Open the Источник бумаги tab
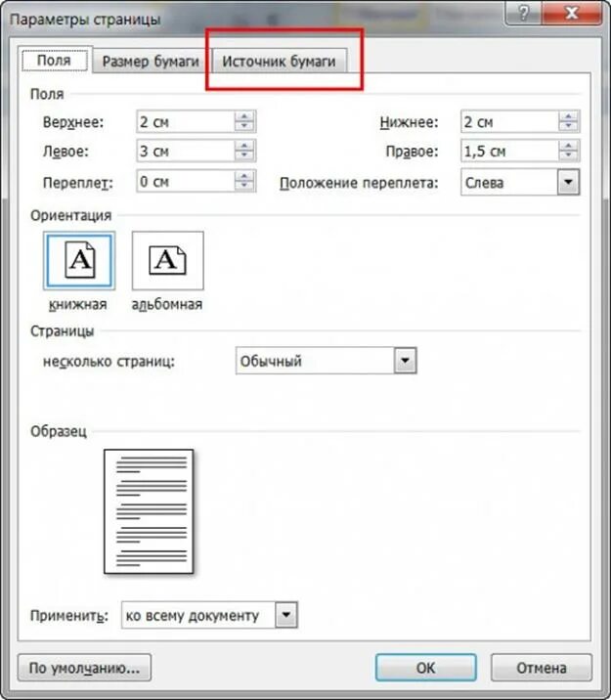 coord(279,62)
